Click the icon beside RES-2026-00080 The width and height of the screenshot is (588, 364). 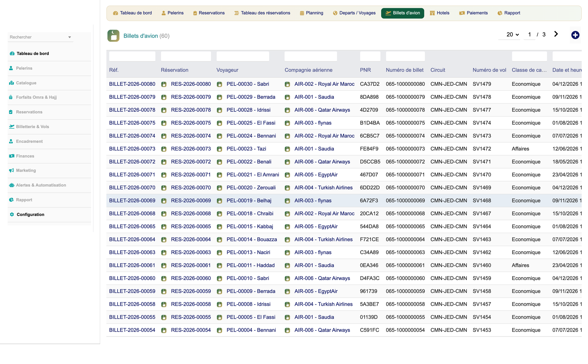click(164, 84)
